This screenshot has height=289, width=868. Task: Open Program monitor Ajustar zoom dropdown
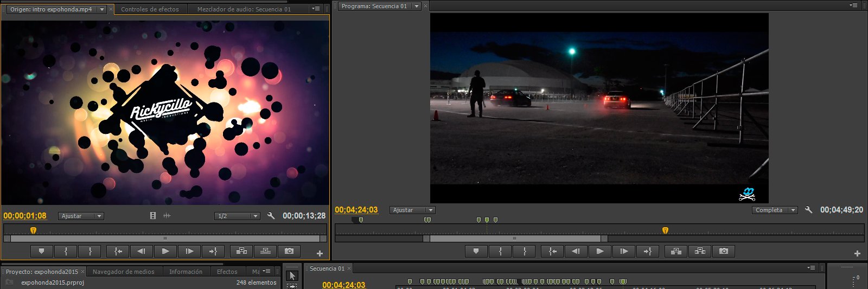click(x=412, y=210)
